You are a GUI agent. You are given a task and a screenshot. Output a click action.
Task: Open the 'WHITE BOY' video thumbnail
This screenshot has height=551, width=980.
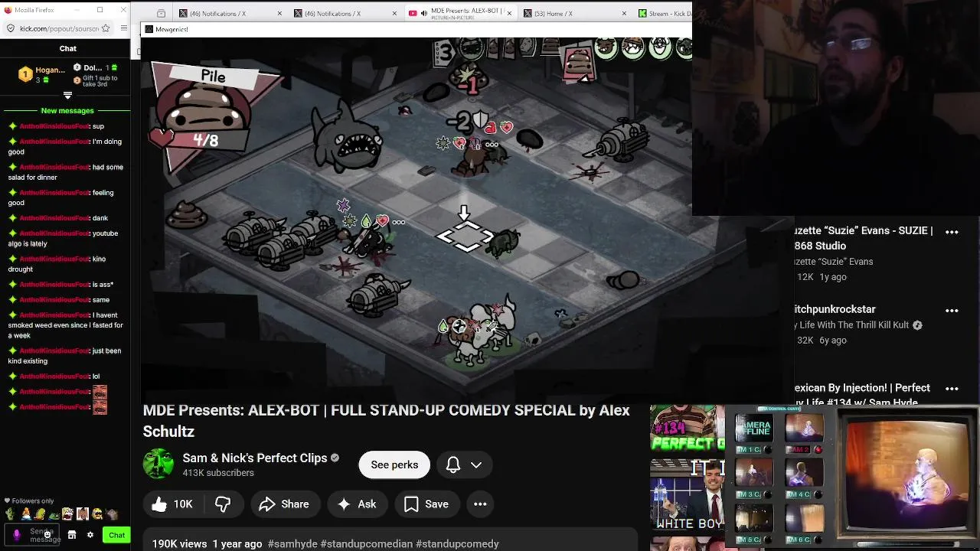coord(686,495)
